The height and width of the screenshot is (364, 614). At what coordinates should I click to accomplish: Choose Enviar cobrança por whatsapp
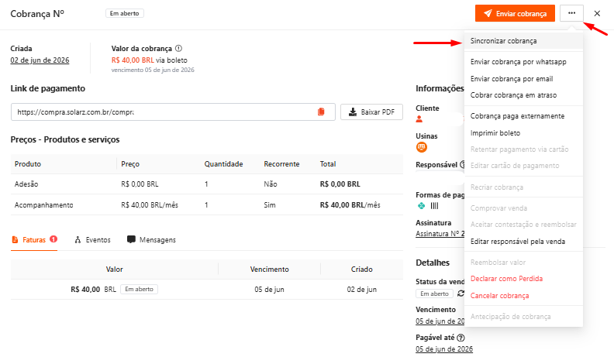518,62
